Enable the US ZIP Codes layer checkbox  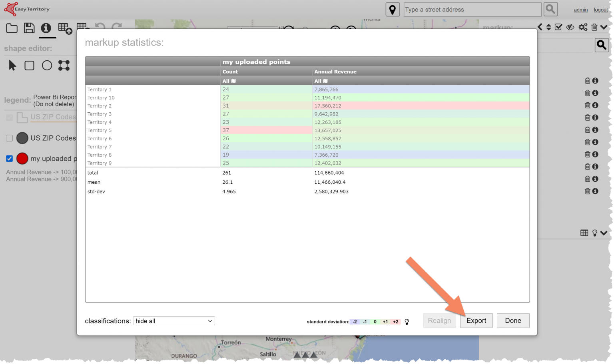pos(9,138)
